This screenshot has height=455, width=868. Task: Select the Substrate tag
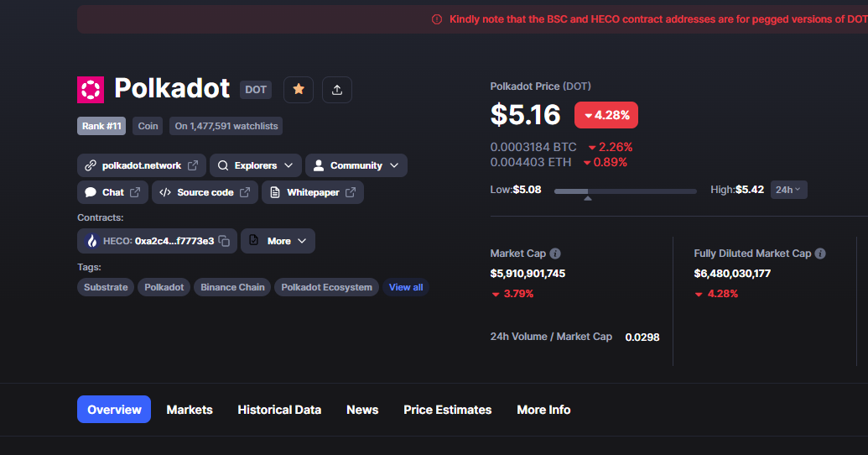tap(106, 287)
